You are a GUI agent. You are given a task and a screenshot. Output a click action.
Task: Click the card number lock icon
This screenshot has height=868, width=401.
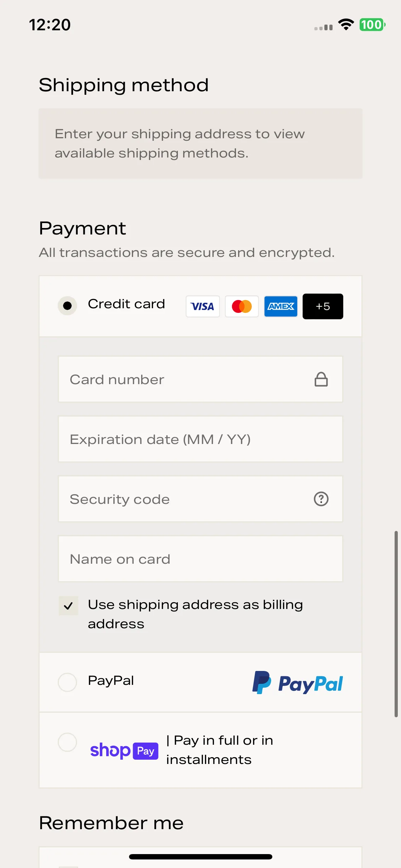321,379
